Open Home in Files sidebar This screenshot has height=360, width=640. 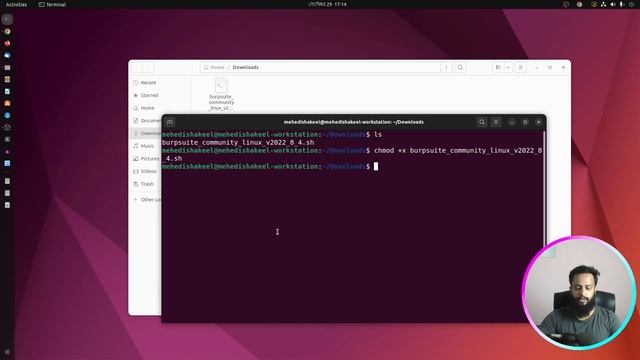[x=160, y=108]
